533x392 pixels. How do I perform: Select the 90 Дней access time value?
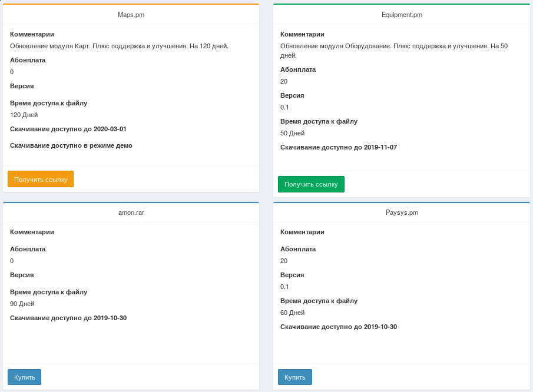(x=22, y=304)
